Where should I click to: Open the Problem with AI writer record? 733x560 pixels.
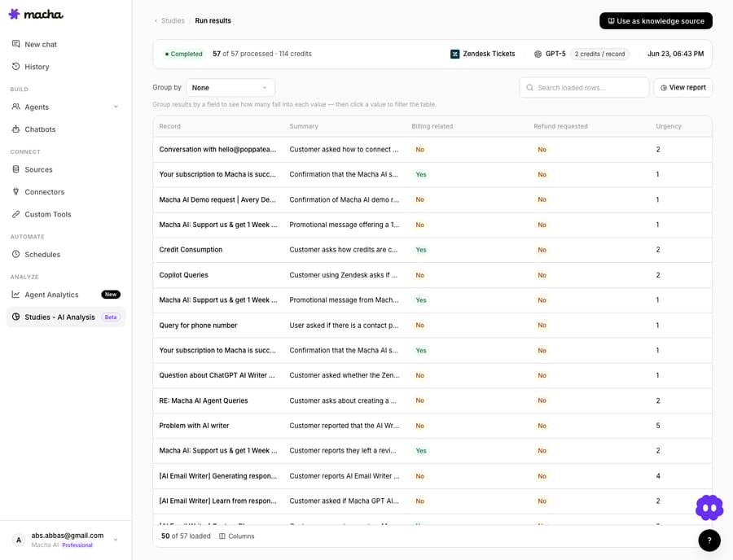tap(194, 426)
